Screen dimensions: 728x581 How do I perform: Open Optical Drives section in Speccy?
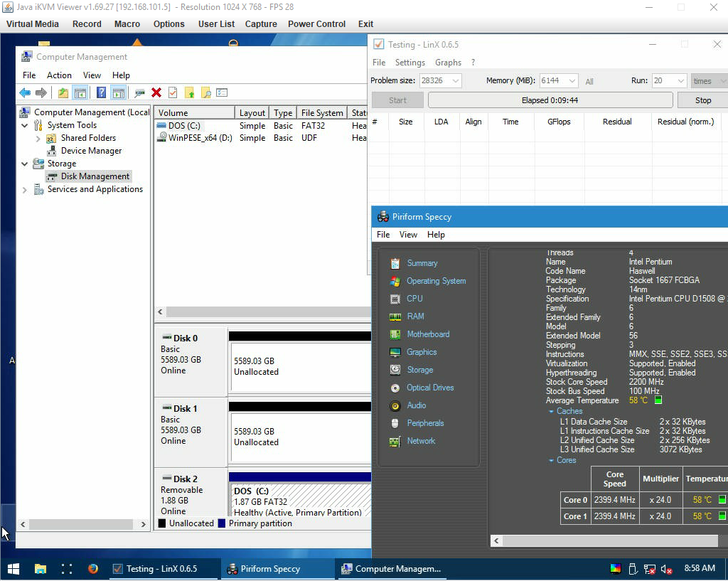coord(430,388)
